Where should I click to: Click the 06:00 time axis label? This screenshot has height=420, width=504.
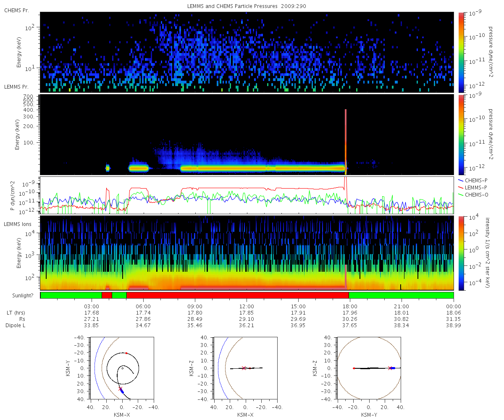pyautogui.click(x=143, y=306)
